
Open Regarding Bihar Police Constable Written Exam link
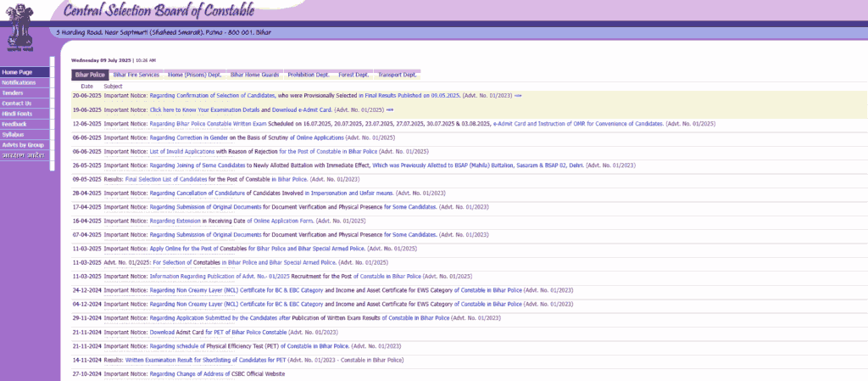[209, 124]
